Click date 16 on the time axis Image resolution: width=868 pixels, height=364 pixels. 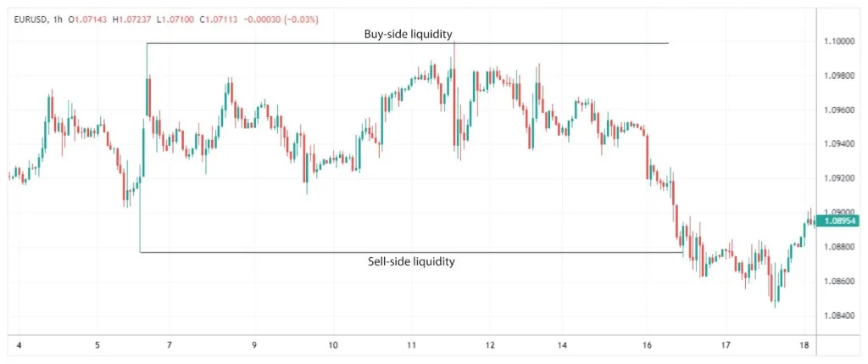[x=648, y=346]
